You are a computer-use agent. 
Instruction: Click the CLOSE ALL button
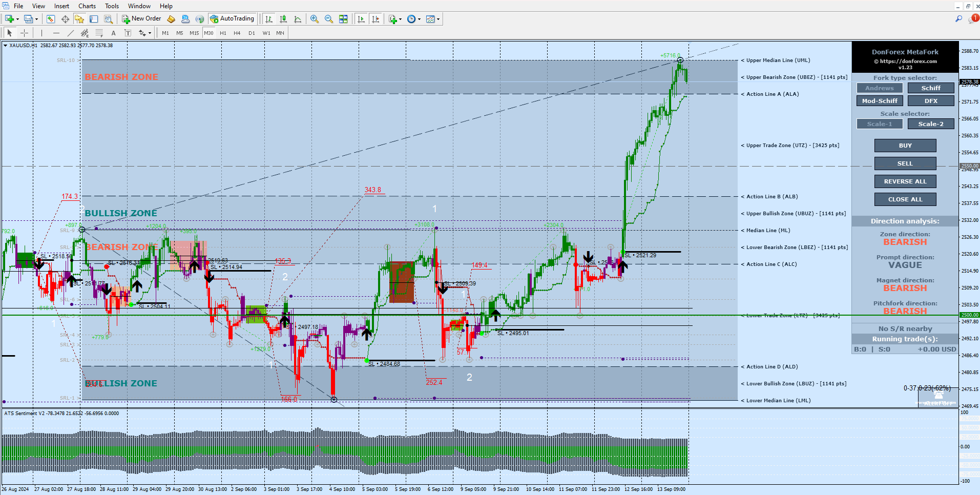pos(905,199)
